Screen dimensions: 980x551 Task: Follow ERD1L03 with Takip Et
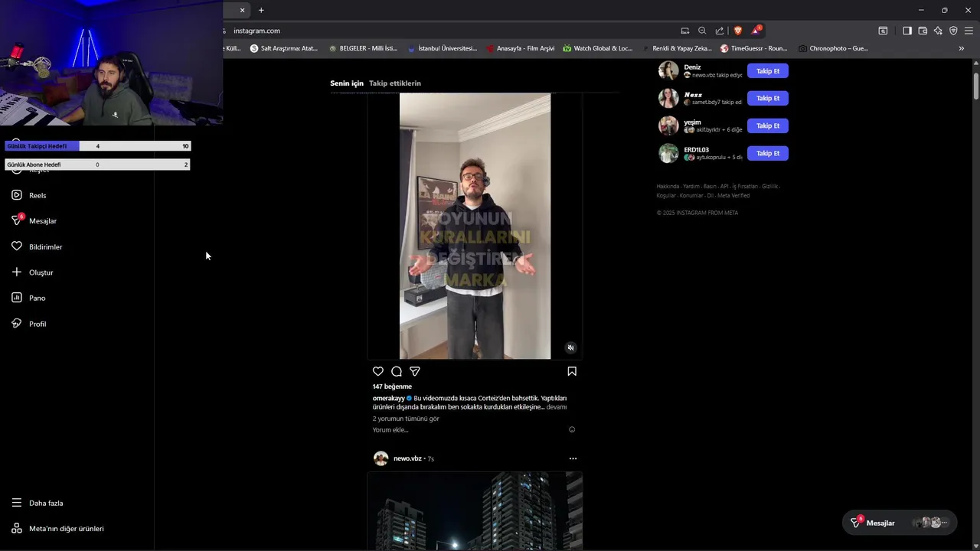tap(768, 153)
